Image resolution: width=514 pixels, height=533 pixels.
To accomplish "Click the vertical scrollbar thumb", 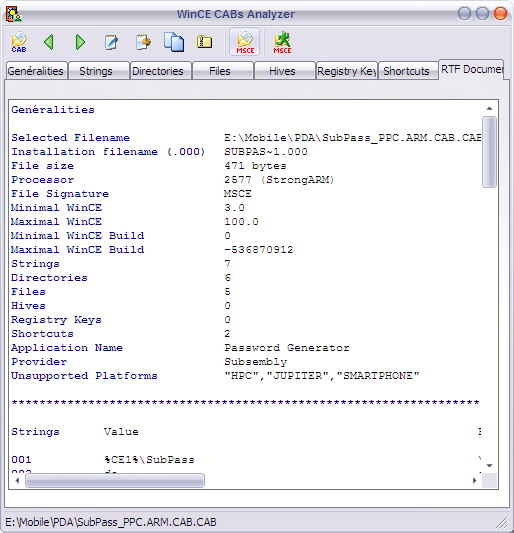I will [490, 152].
